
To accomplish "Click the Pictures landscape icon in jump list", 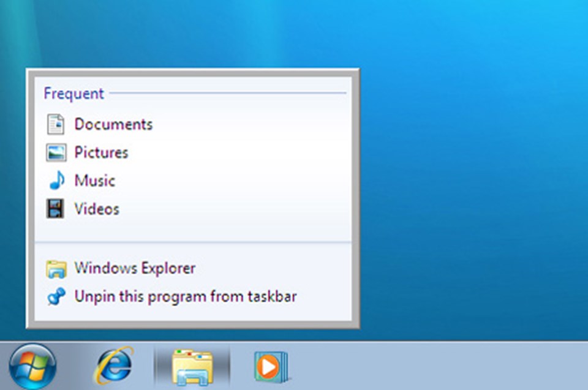I will coord(56,152).
